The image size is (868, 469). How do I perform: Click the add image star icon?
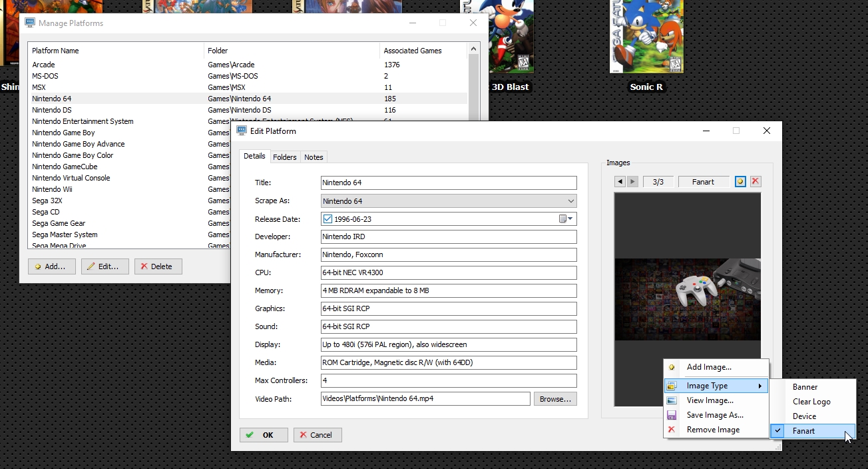(740, 182)
